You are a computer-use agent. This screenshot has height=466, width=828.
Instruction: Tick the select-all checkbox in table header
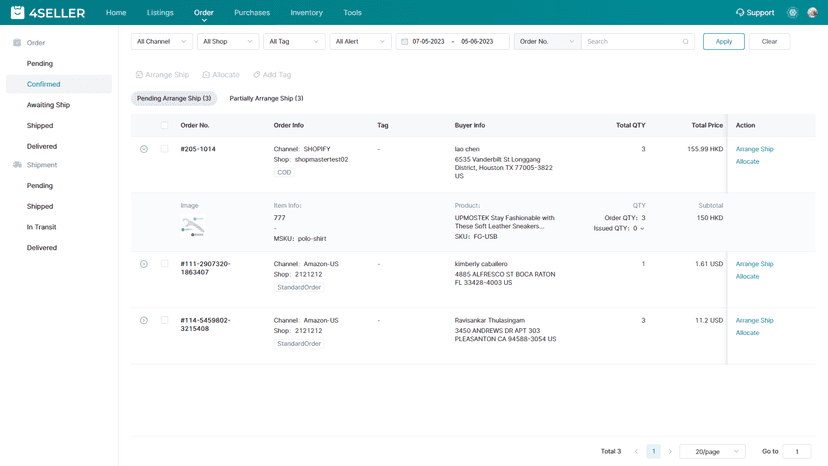tap(164, 125)
